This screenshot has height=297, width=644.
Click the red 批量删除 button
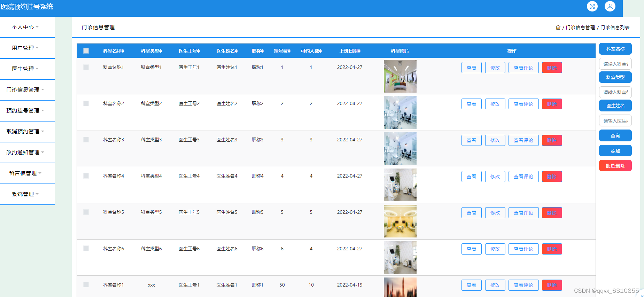[615, 166]
